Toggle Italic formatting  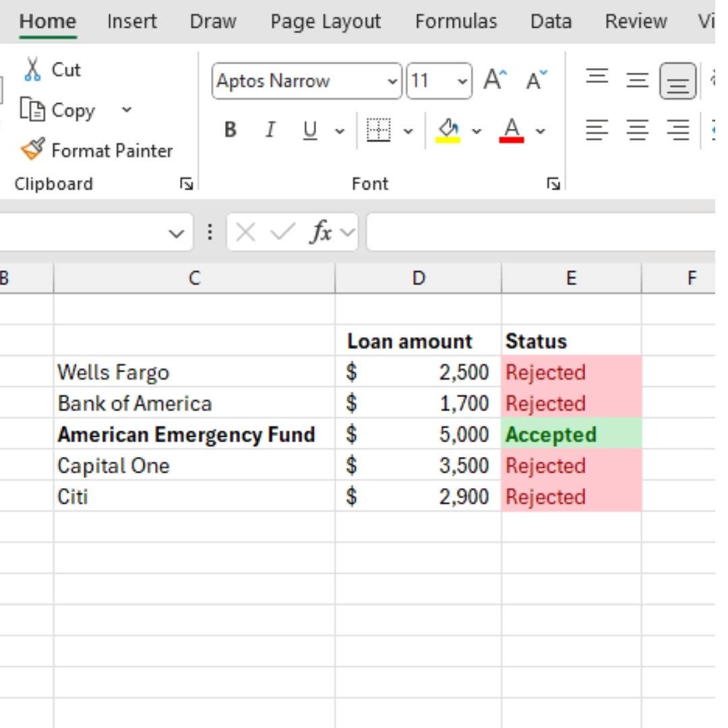[270, 129]
